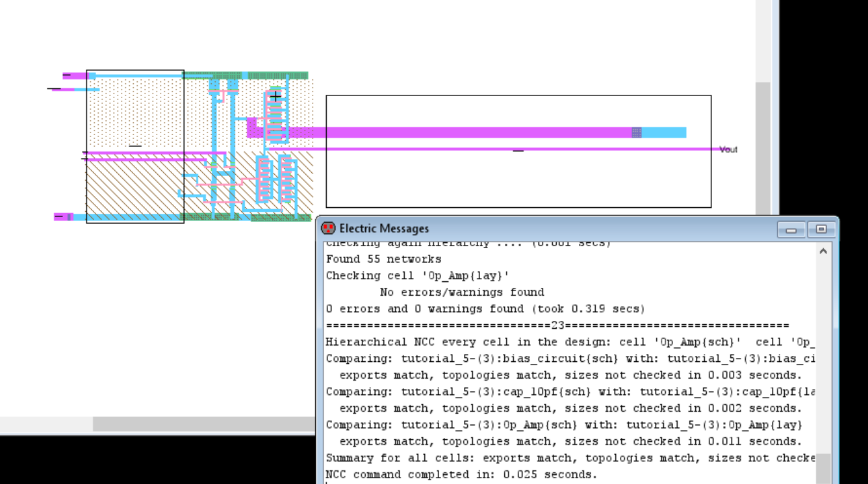
Task: Select the bottom-left magenta export stub
Action: [63, 217]
